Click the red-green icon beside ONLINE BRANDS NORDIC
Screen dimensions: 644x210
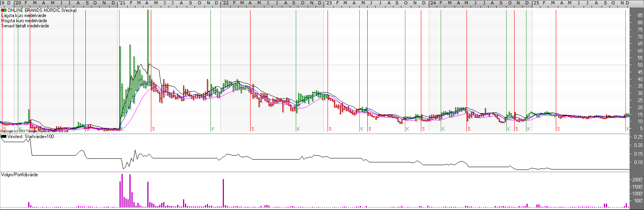pyautogui.click(x=4, y=10)
